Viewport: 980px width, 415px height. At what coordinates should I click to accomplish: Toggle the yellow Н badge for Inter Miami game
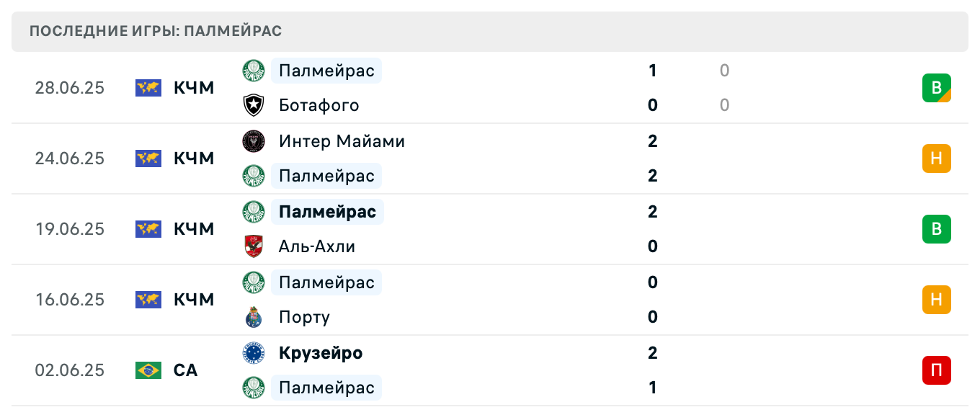click(936, 159)
